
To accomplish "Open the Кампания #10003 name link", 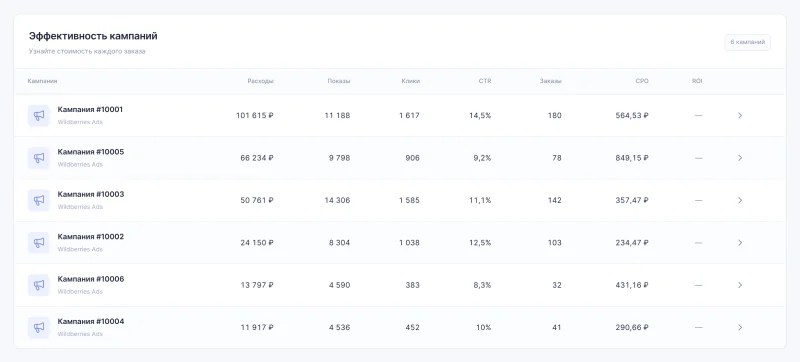I will tap(91, 194).
